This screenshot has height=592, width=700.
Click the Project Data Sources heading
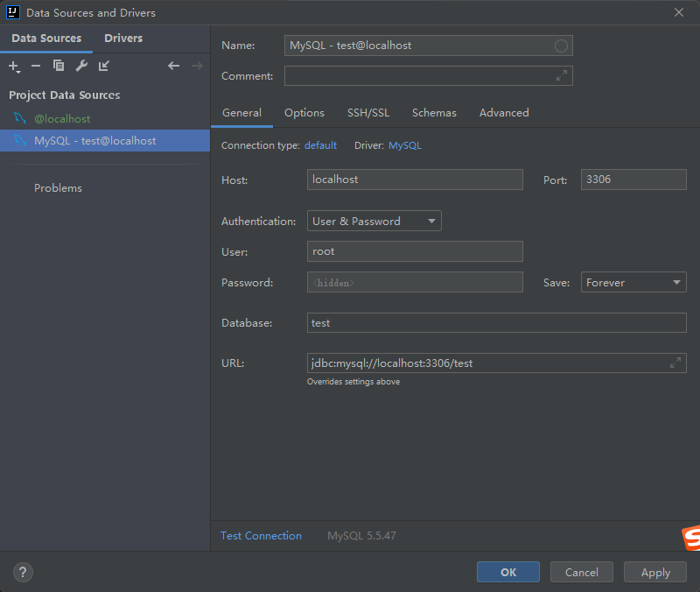click(64, 95)
